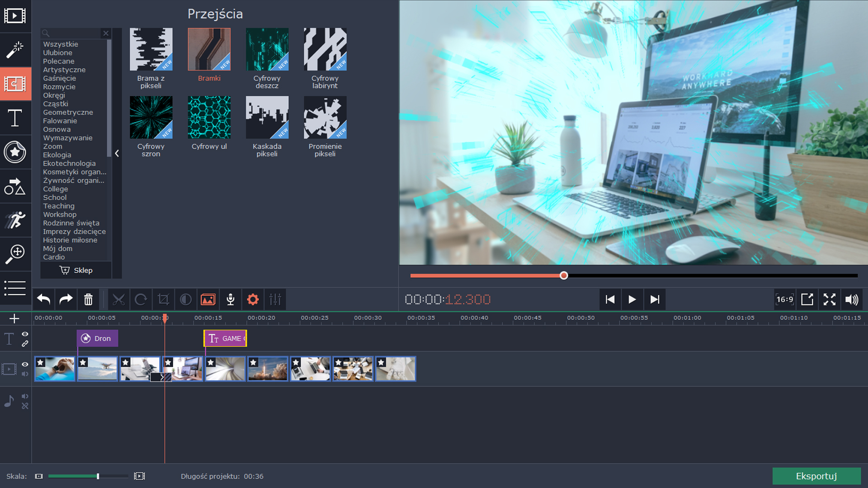Select the Pan and Zoom magnifier tool

tap(15, 254)
